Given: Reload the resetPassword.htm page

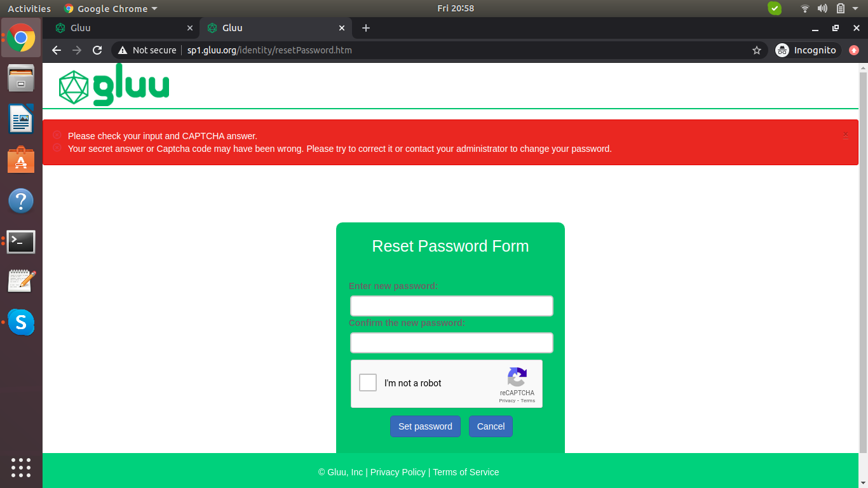Looking at the screenshot, I should tap(97, 50).
